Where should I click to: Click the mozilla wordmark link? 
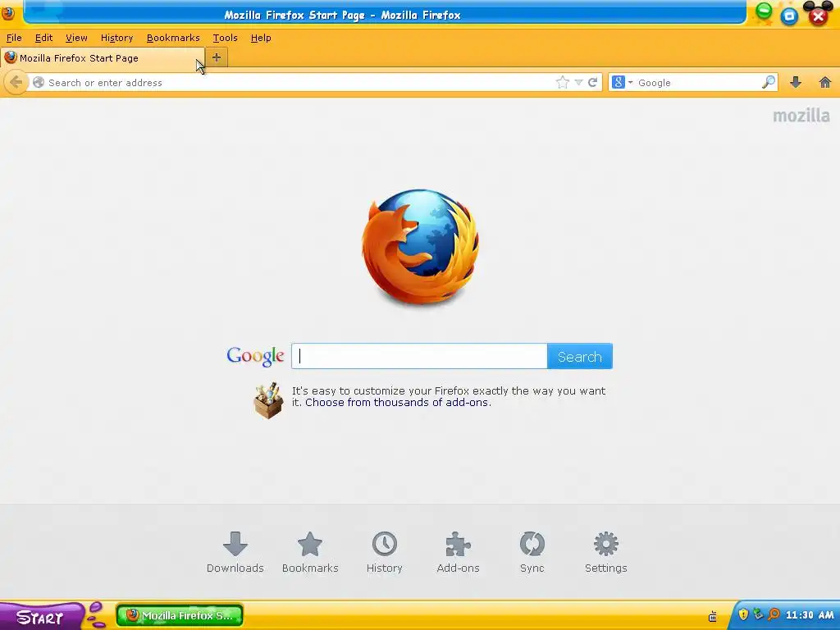pos(801,115)
